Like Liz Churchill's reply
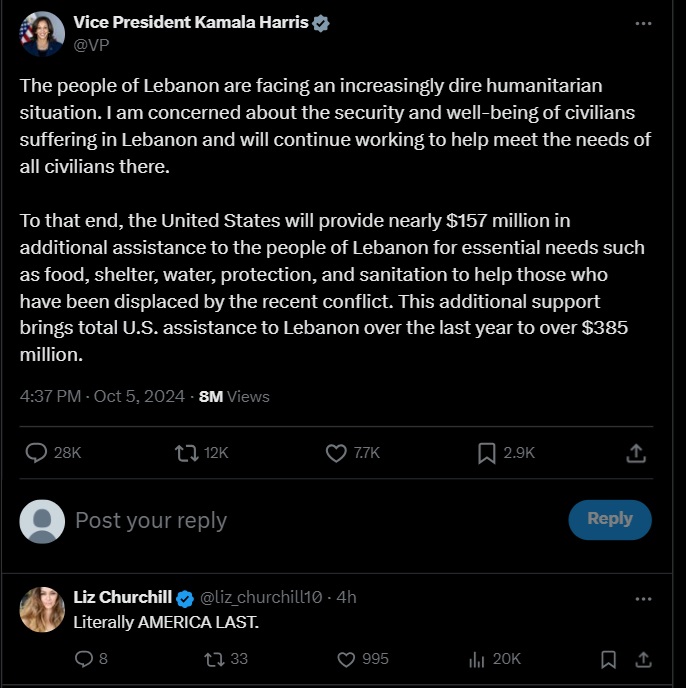Screen dimensions: 686x688 (x=346, y=659)
